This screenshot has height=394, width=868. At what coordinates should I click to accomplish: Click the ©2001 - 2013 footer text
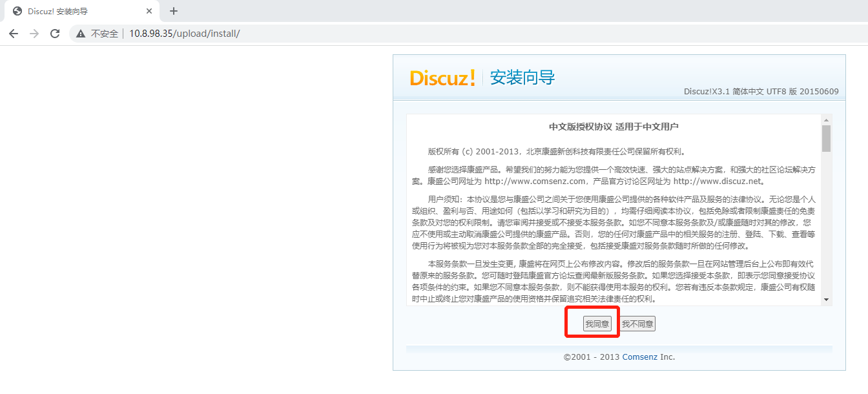point(592,357)
